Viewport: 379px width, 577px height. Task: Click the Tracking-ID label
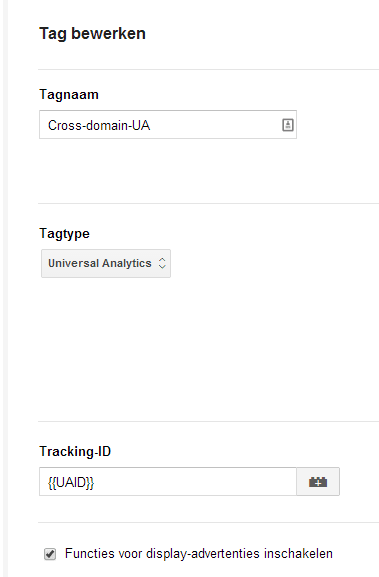coord(75,452)
